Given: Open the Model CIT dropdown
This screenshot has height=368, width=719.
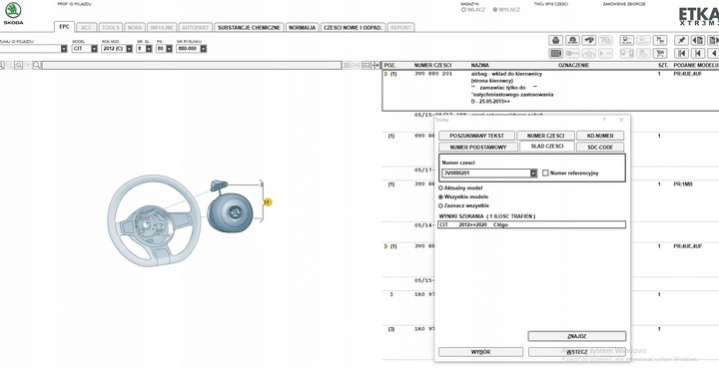Looking at the screenshot, I should pyautogui.click(x=94, y=49).
